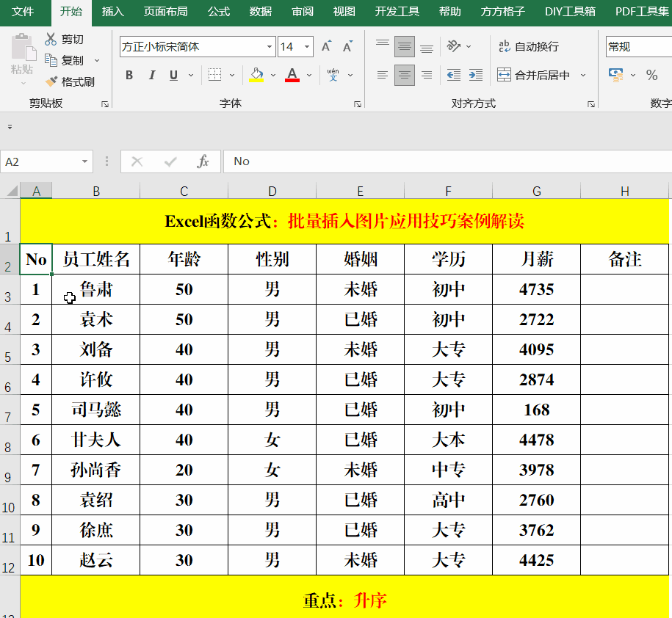Open the alignment (对齐方式) dialog launcher
The height and width of the screenshot is (618, 672).
(x=591, y=104)
